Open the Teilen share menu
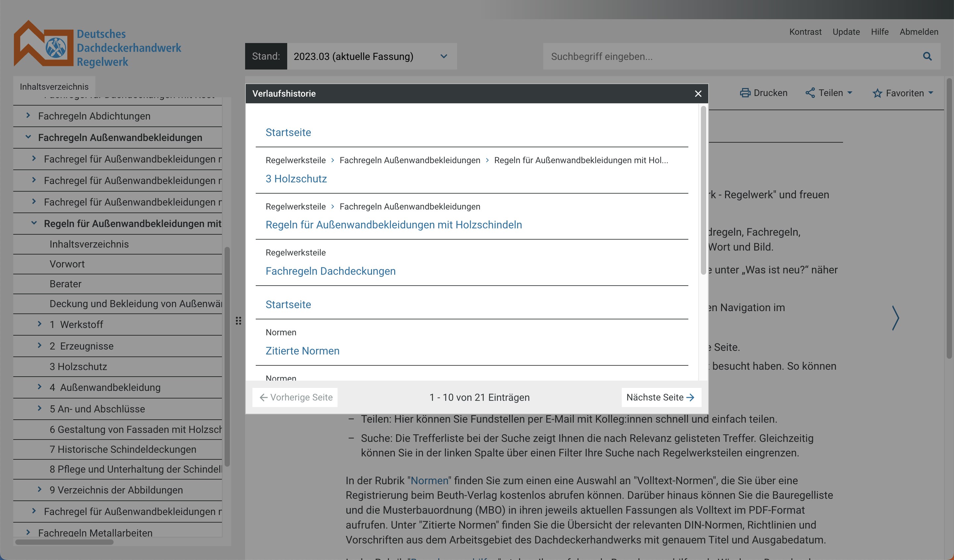The height and width of the screenshot is (560, 954). click(x=828, y=93)
